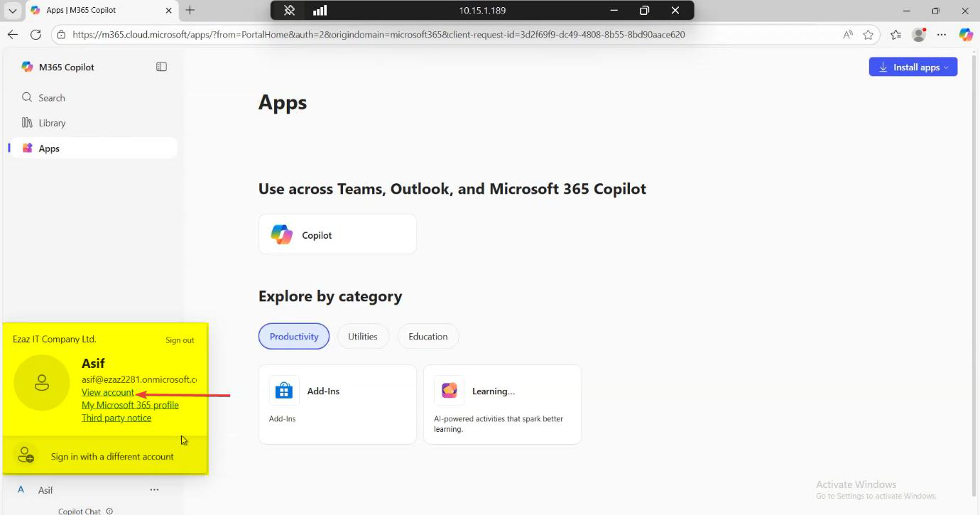Click the Learning app icon
980x515 pixels.
click(449, 391)
